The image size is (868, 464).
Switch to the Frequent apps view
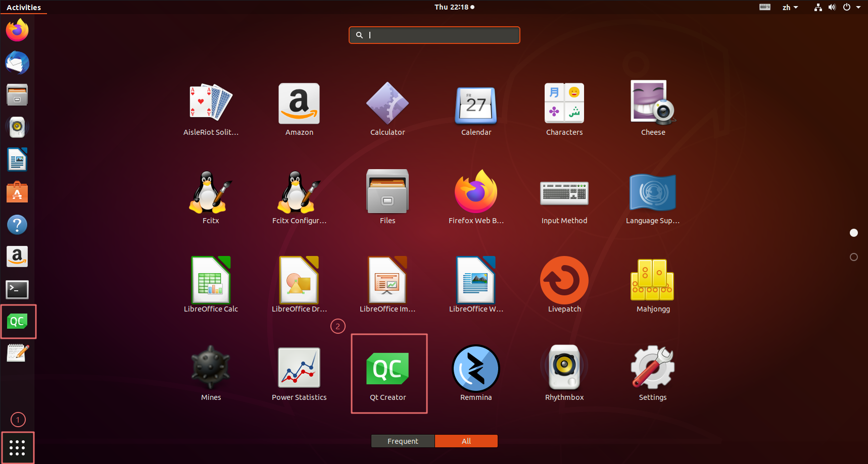(x=403, y=441)
